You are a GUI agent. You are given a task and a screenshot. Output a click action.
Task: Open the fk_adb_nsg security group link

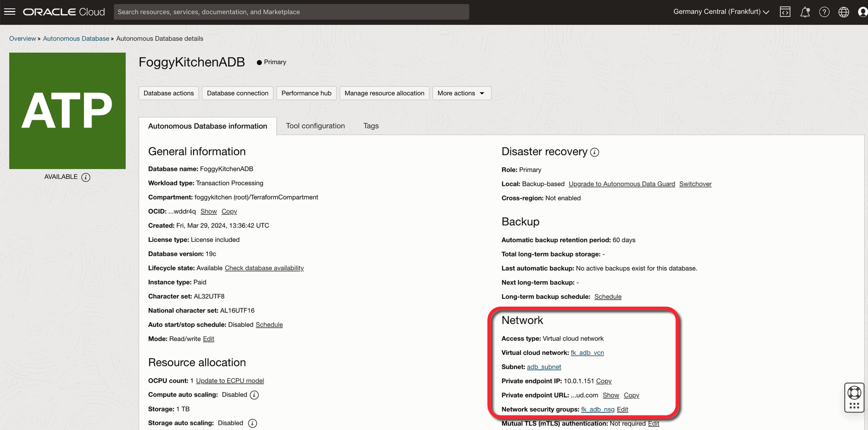[x=598, y=409]
